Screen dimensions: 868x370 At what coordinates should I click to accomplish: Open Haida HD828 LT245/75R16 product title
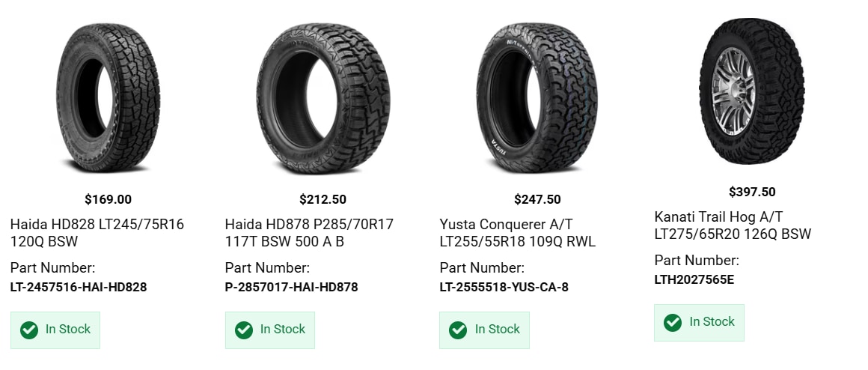coord(97,233)
